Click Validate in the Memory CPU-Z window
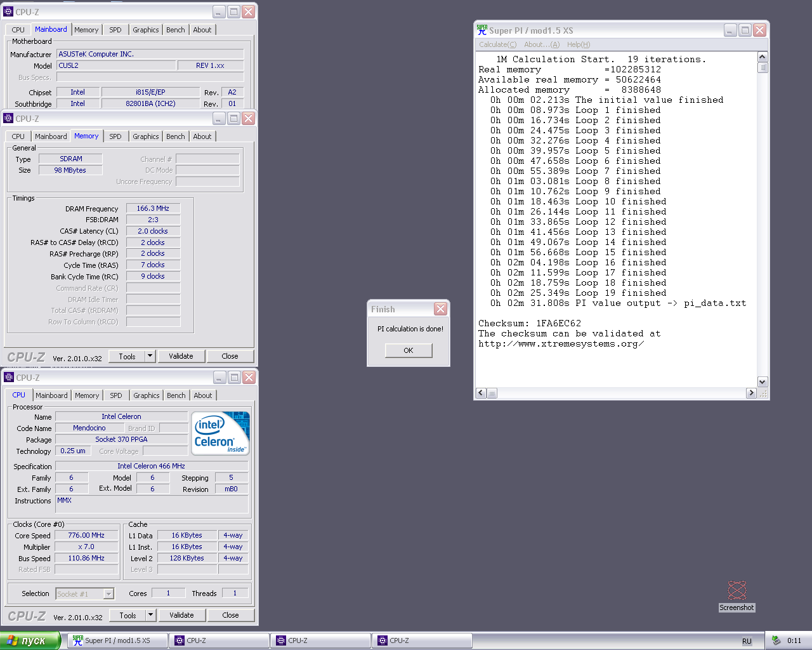The height and width of the screenshot is (650, 812). coord(181,356)
